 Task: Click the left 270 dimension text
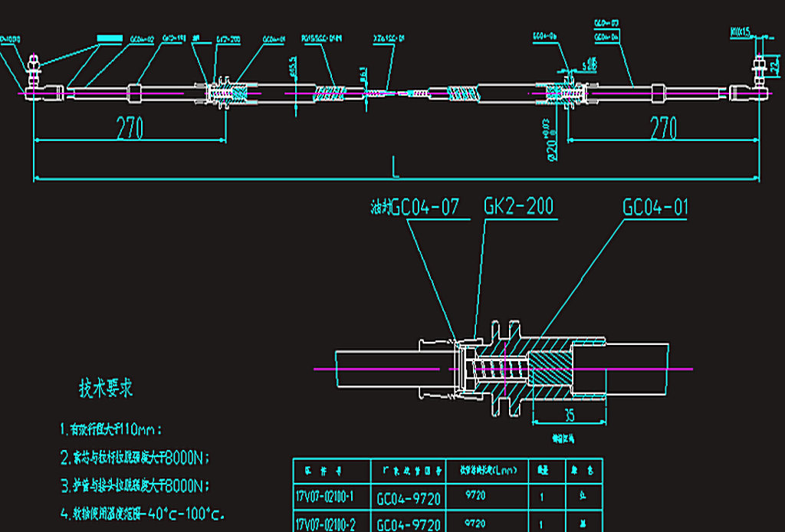click(x=130, y=127)
